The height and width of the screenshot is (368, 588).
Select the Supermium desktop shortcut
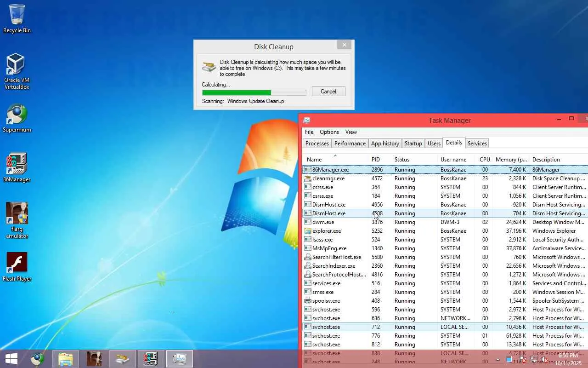pyautogui.click(x=17, y=118)
